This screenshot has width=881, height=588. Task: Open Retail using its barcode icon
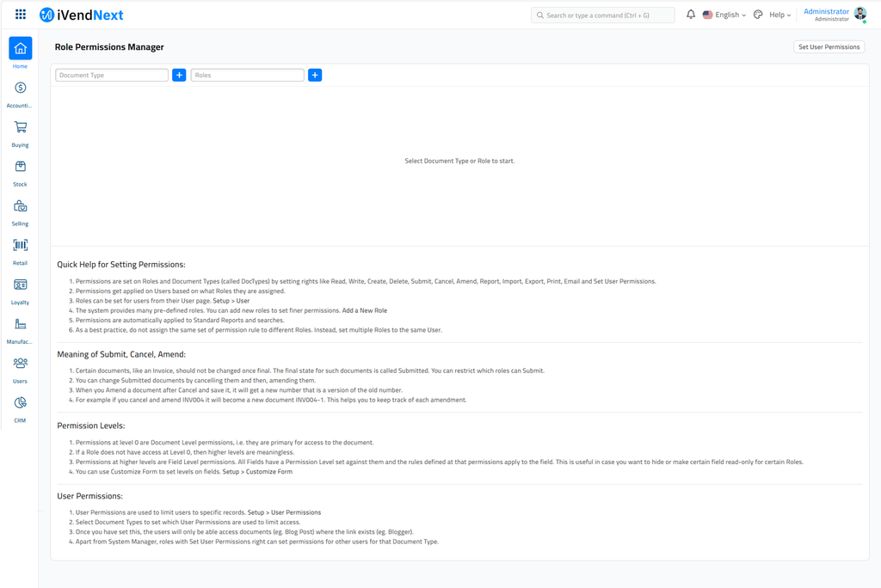(x=19, y=245)
